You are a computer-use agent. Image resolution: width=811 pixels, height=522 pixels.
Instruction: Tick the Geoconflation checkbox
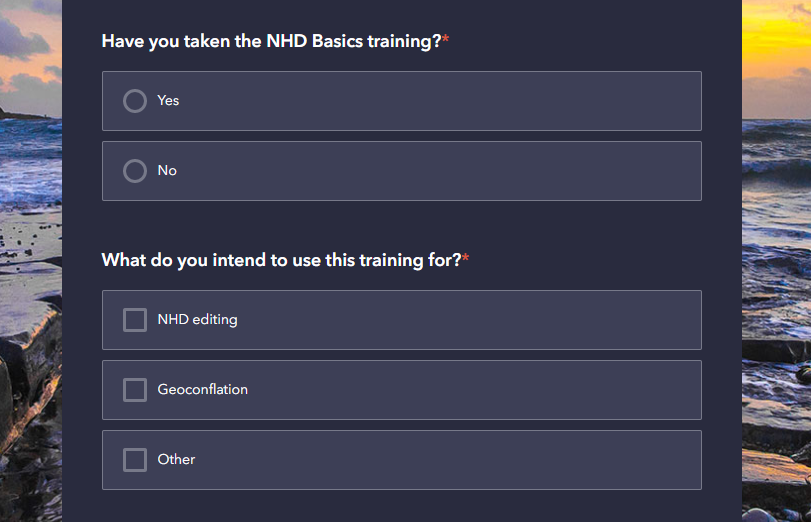[x=135, y=390]
